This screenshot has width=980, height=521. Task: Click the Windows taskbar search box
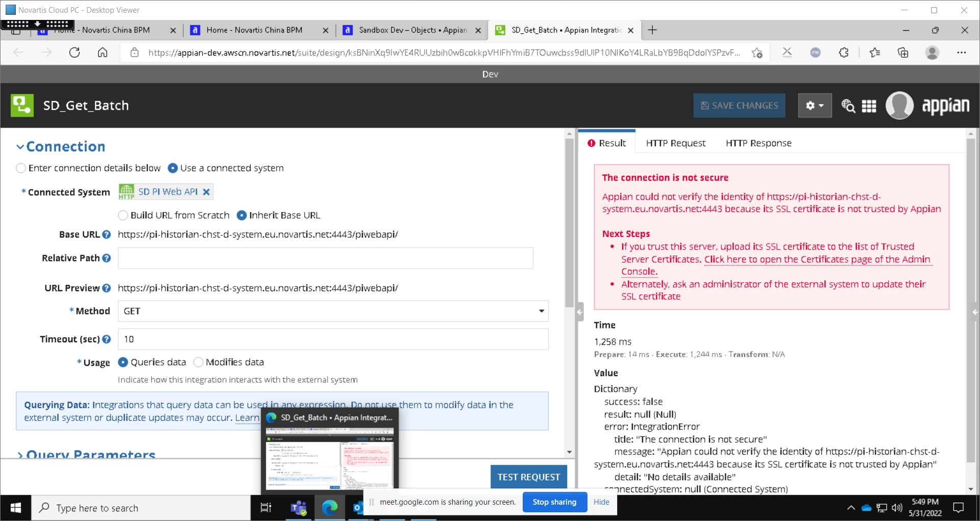141,508
